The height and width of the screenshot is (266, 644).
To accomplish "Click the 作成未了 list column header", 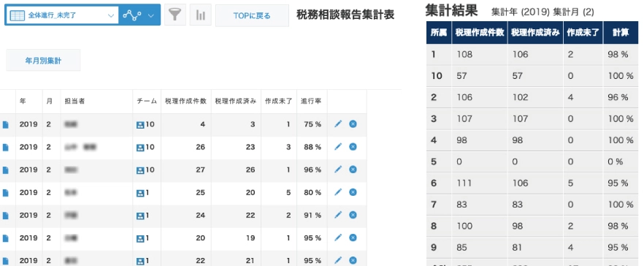I will pos(278,101).
